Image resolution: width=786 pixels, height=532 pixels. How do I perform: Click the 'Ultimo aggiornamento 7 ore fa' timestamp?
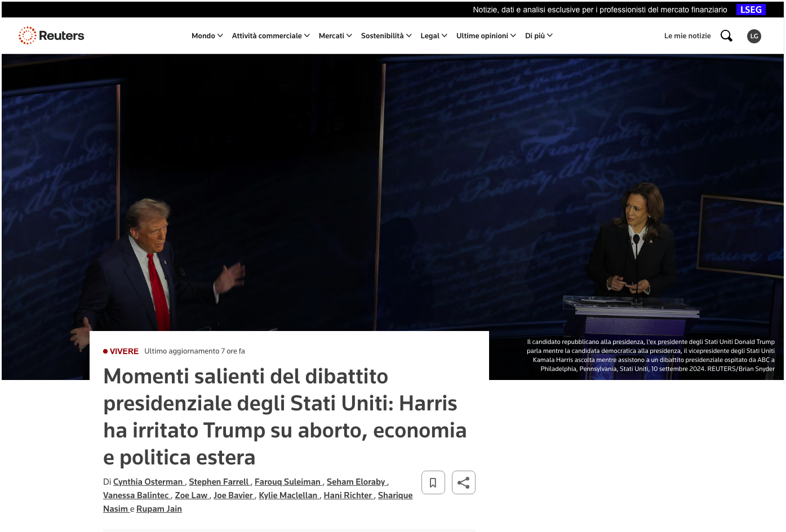(194, 351)
